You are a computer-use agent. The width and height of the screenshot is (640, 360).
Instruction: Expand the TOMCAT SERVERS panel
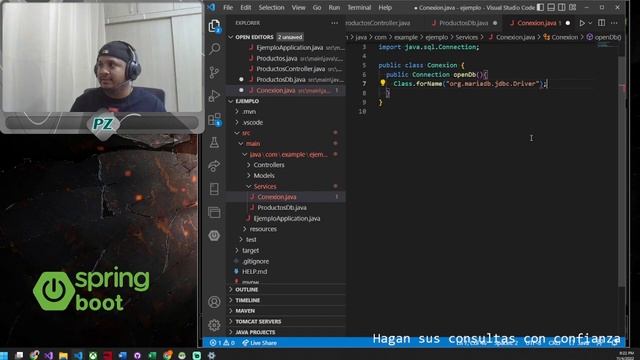click(286, 321)
